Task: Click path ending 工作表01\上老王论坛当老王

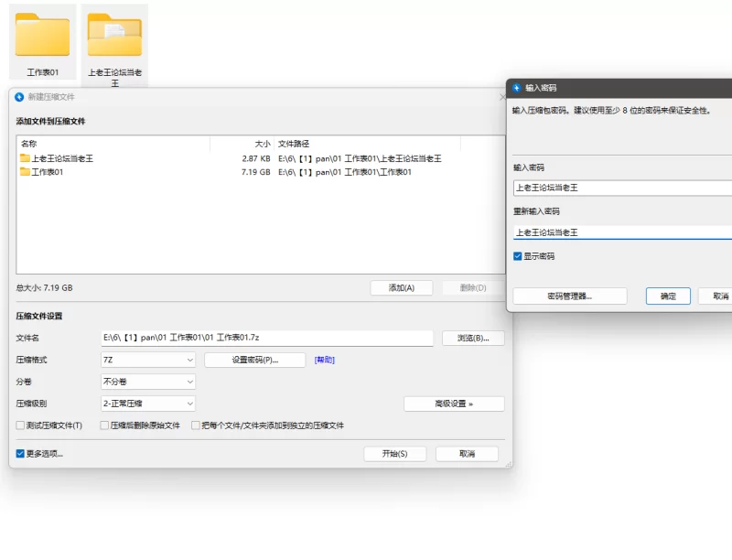Action: pos(360,158)
